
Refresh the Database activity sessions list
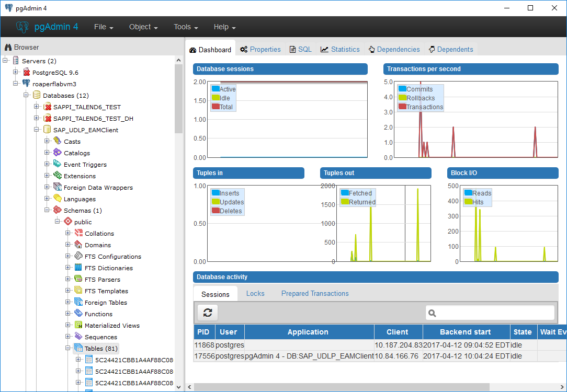208,313
